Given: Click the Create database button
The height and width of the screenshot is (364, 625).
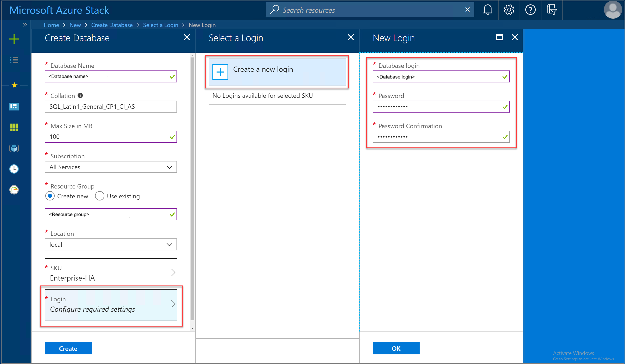Looking at the screenshot, I should [68, 348].
